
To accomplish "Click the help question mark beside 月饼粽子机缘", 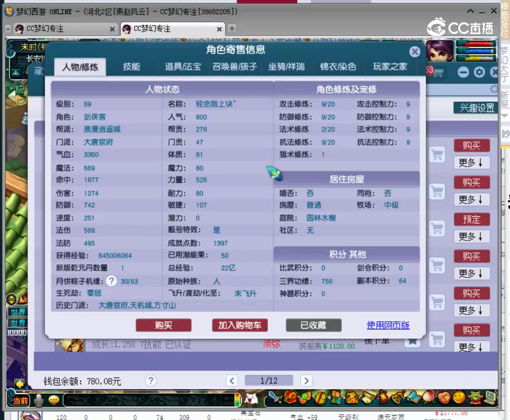I will click(112, 281).
